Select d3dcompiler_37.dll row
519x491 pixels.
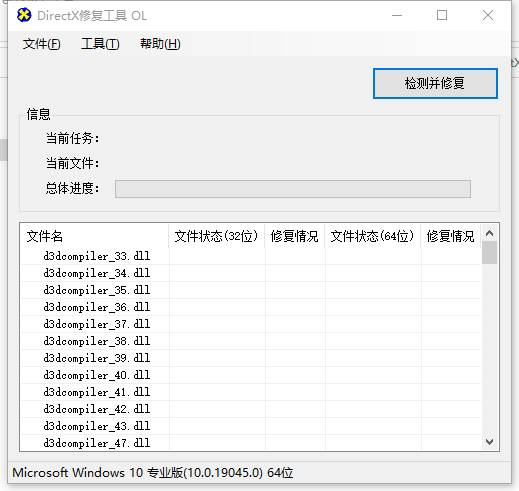[251, 324]
